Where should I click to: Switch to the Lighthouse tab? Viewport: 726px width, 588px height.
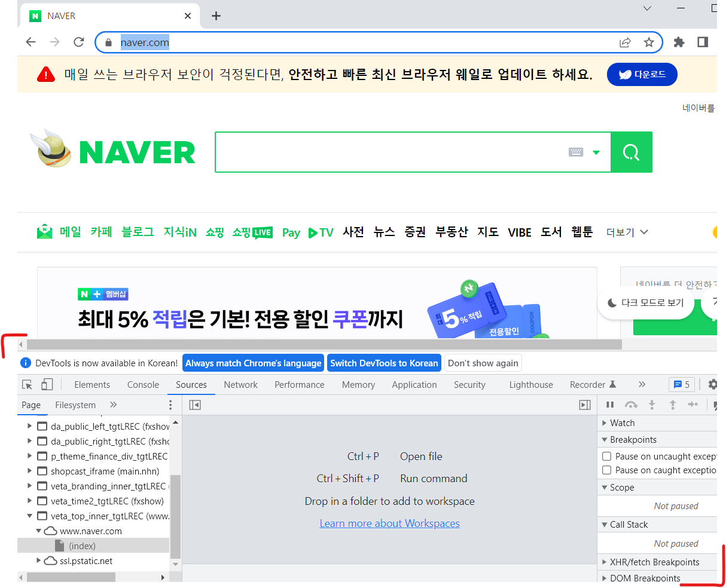531,385
